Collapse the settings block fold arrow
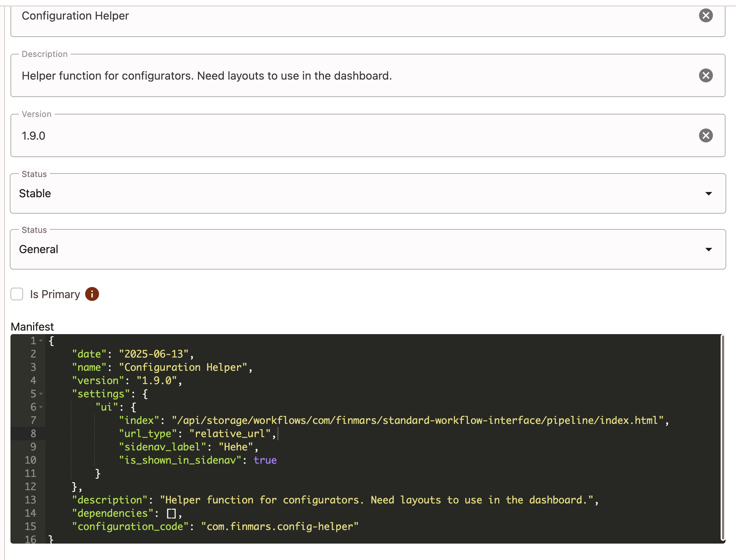The height and width of the screenshot is (560, 736). 41,394
